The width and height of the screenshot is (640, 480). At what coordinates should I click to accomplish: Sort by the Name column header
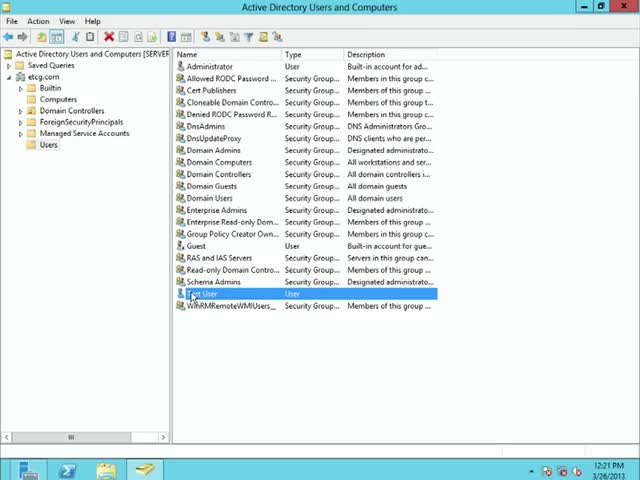[227, 54]
